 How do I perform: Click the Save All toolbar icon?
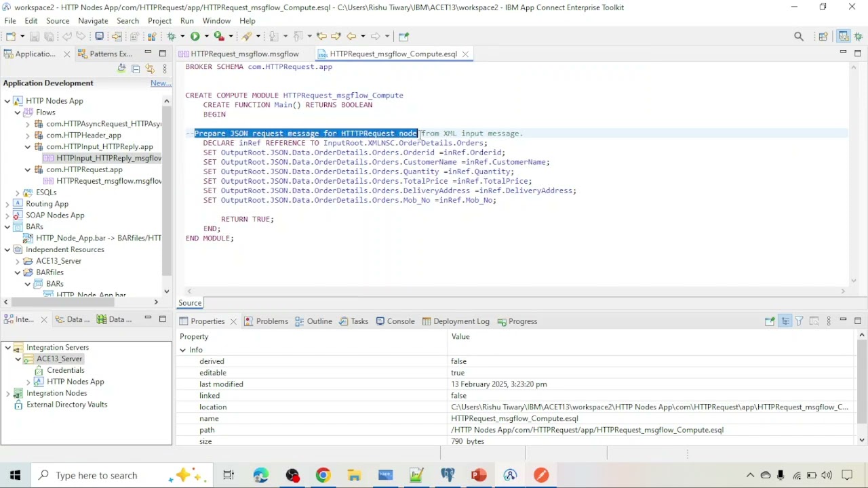[x=50, y=36]
